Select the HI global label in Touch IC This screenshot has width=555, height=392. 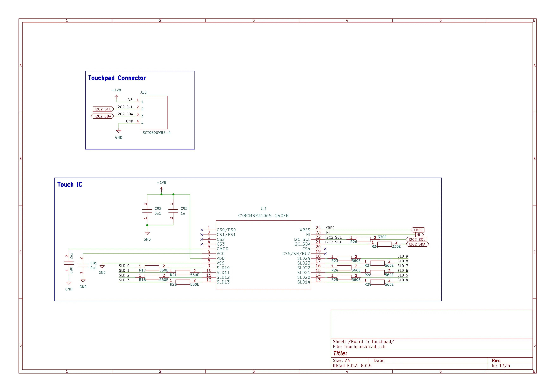(x=419, y=235)
